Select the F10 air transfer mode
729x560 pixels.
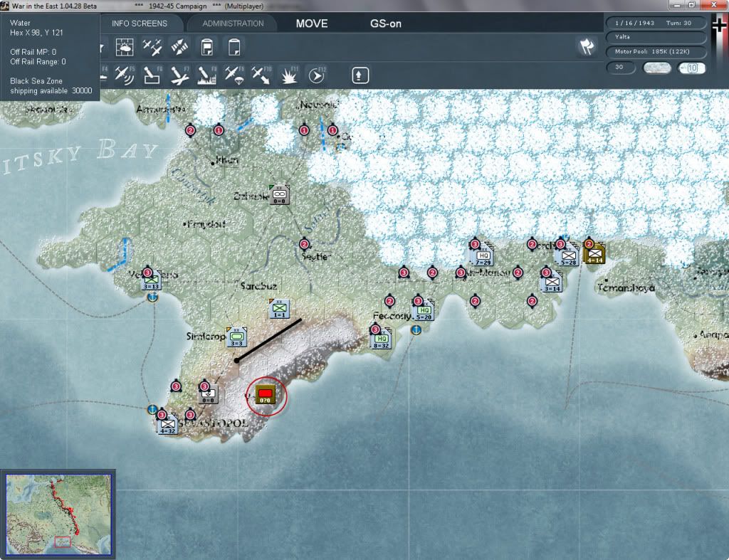pos(261,75)
